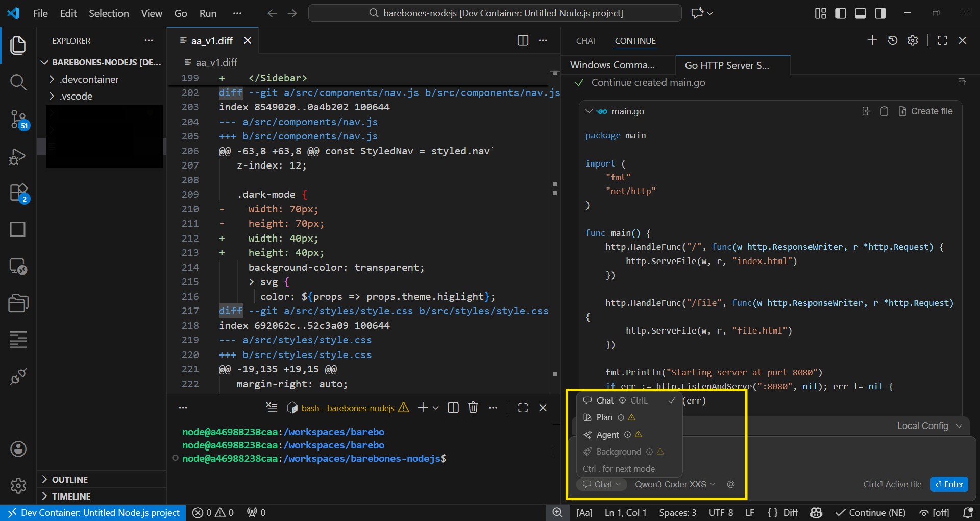Open Source Control with 51 changes
This screenshot has height=521, width=980.
pyautogui.click(x=18, y=120)
